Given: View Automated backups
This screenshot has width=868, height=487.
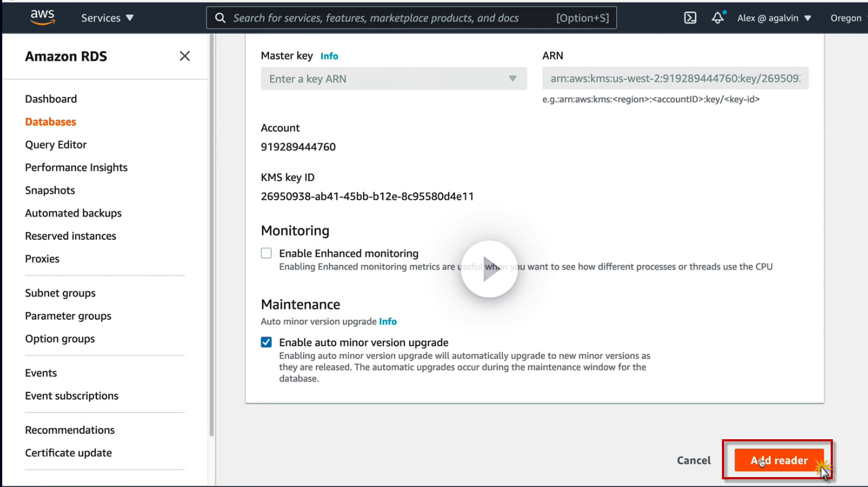Looking at the screenshot, I should pyautogui.click(x=74, y=213).
